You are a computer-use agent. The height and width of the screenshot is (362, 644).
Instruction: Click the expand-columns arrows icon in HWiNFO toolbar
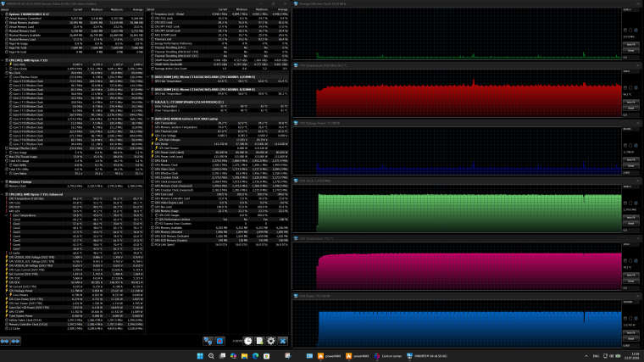pyautogui.click(x=5, y=341)
